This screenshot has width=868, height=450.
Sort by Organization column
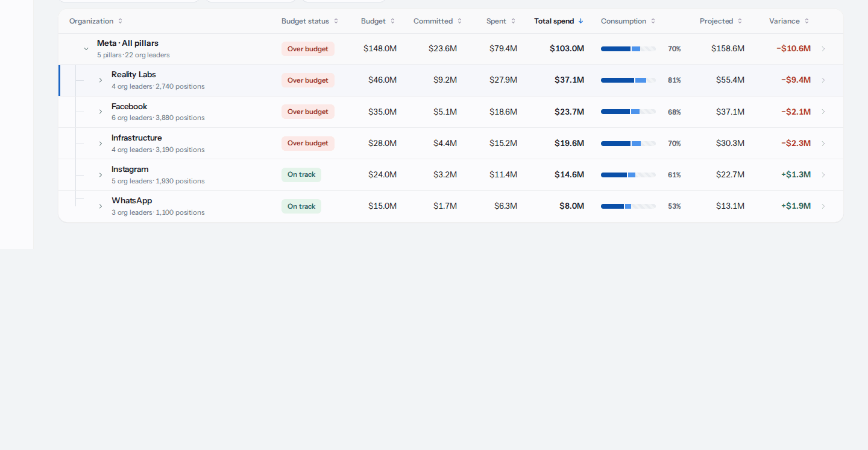(96, 21)
